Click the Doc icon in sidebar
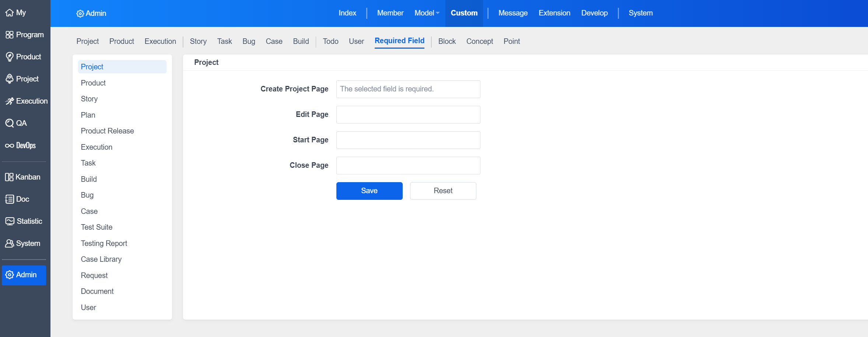 [x=9, y=199]
